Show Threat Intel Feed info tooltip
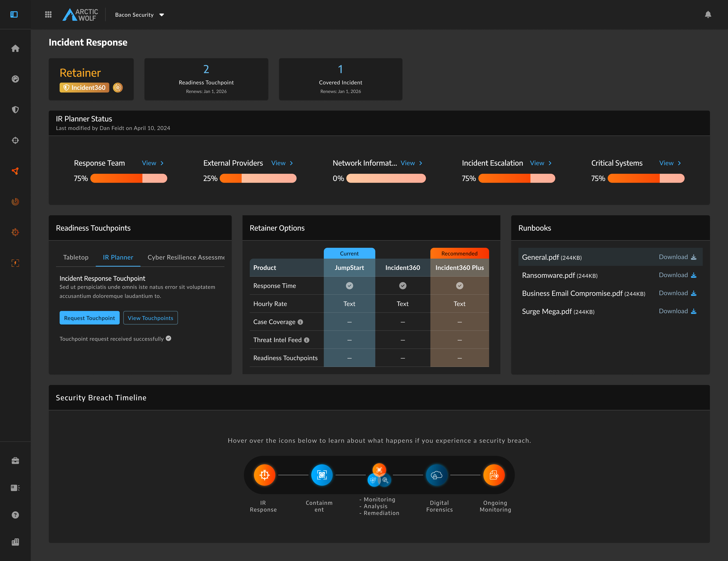The height and width of the screenshot is (561, 728). 307,340
